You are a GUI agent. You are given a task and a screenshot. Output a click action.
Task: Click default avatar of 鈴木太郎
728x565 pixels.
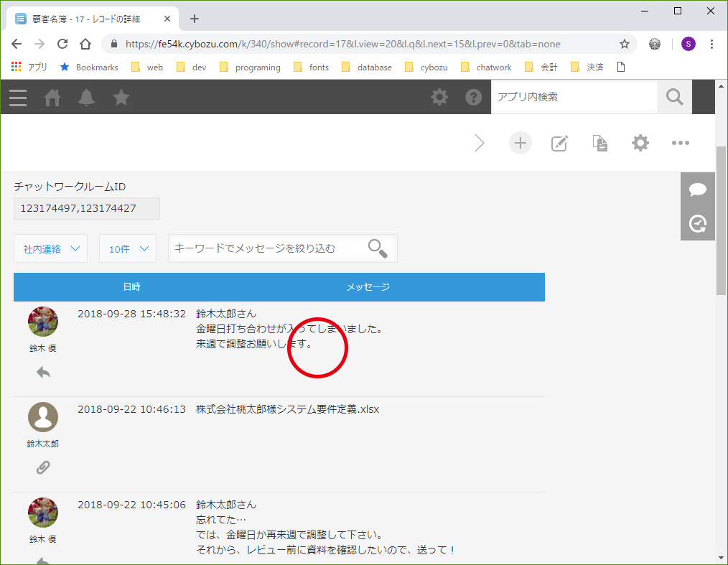tap(42, 417)
